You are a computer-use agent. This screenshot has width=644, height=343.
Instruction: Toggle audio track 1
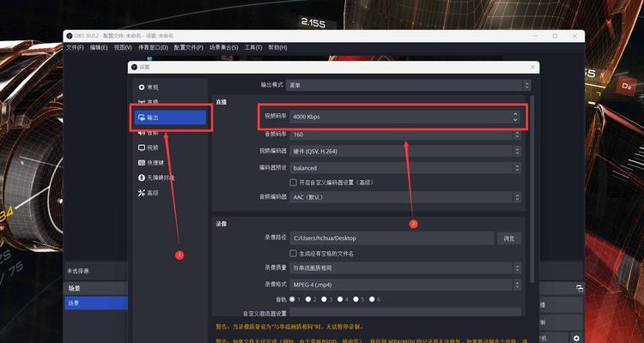click(x=293, y=299)
